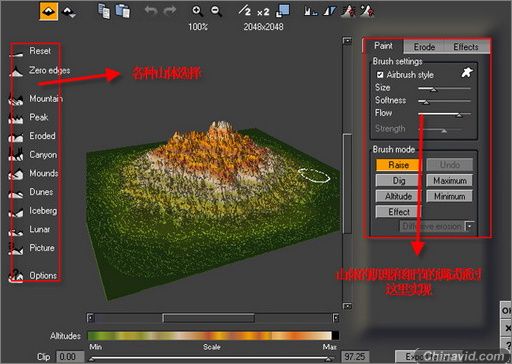Image resolution: width=512 pixels, height=364 pixels.
Task: Click the vertical scrollbar up arrow
Action: point(347,41)
